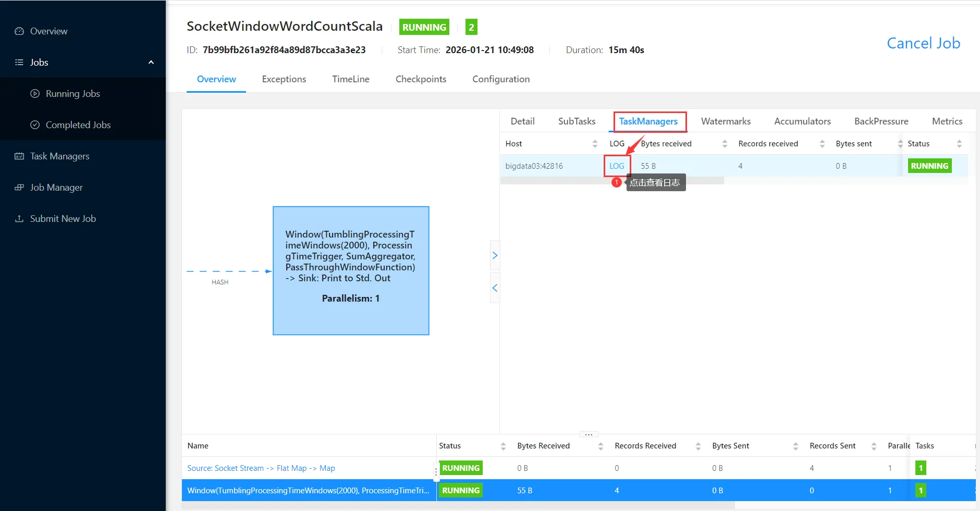Click the job title SocketWindowWordCountScala
980x511 pixels.
click(285, 27)
